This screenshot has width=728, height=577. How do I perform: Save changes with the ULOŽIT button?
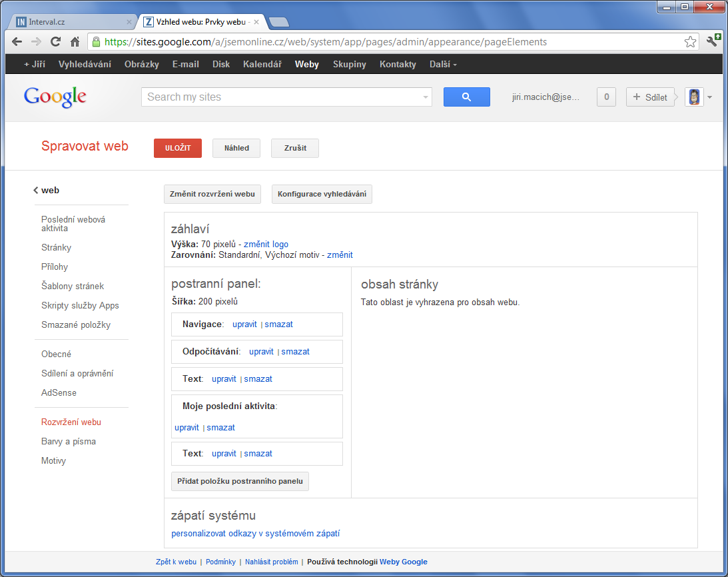pos(178,148)
